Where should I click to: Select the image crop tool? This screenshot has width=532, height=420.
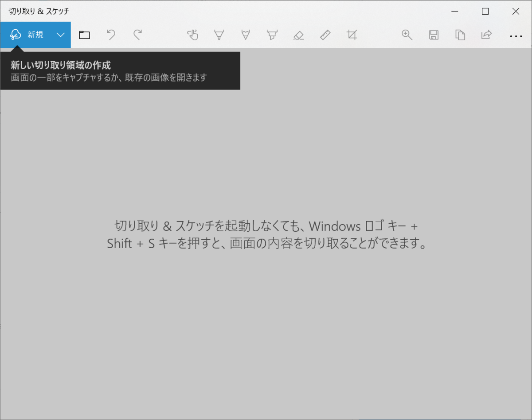click(352, 35)
